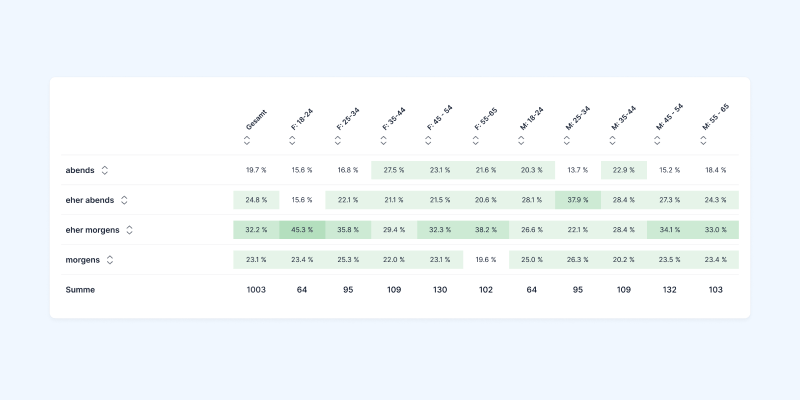Select the 37.9 % cell under M: 25-34
800x400 pixels.
(x=578, y=200)
